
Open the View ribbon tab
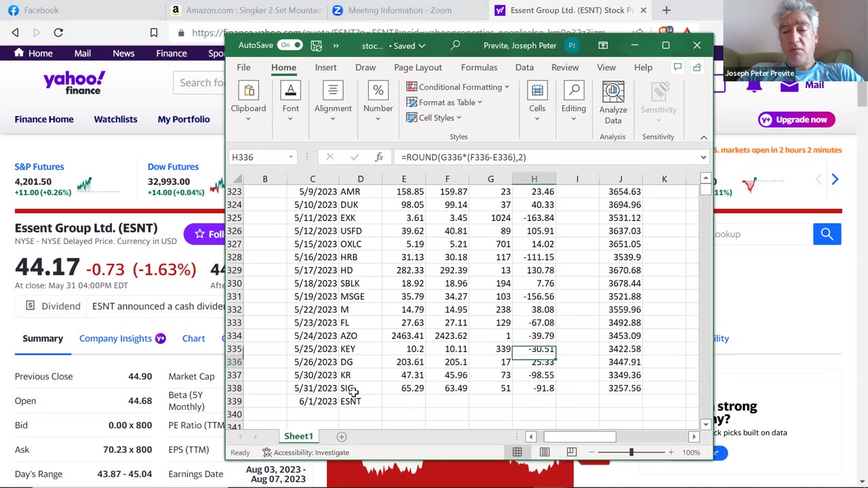(606, 67)
